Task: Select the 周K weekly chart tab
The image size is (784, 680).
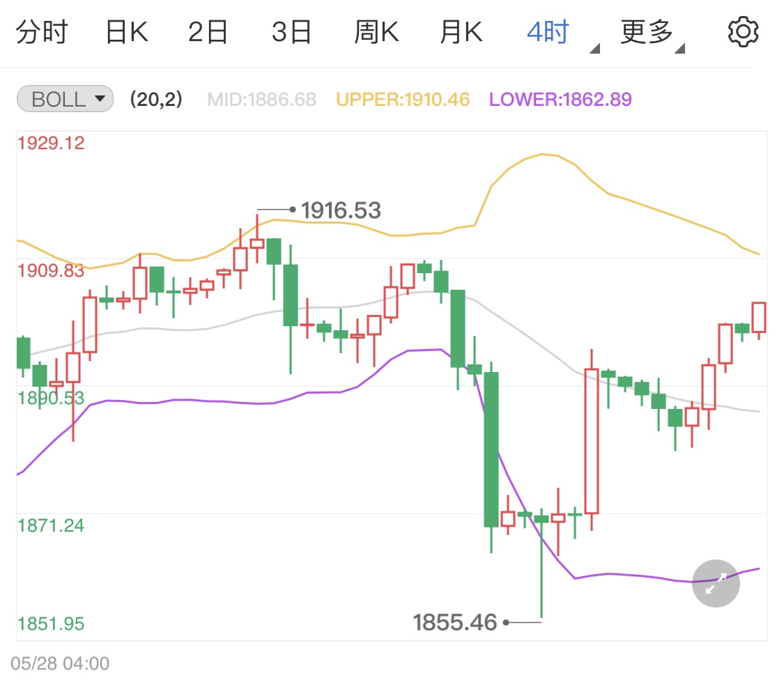Action: (376, 32)
